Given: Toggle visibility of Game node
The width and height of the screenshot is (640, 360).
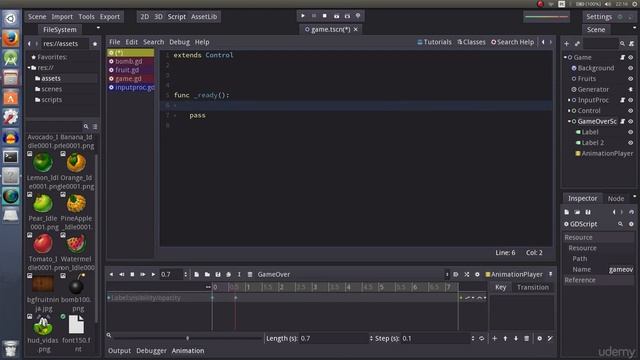Looking at the screenshot, I should click(631, 58).
